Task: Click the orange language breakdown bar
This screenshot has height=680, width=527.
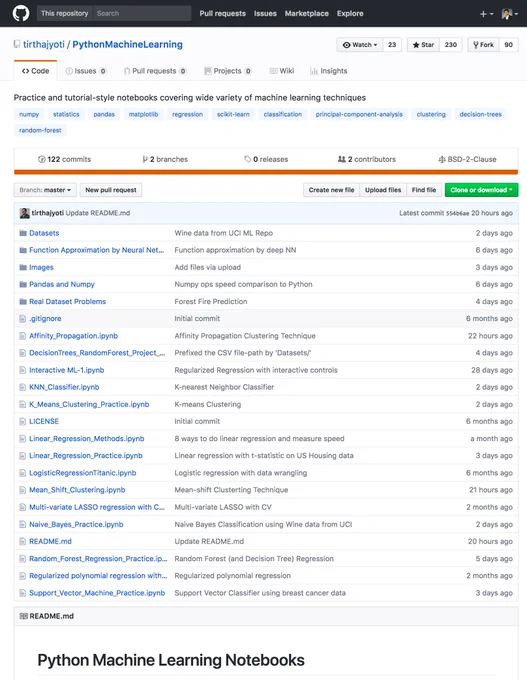Action: click(x=266, y=172)
